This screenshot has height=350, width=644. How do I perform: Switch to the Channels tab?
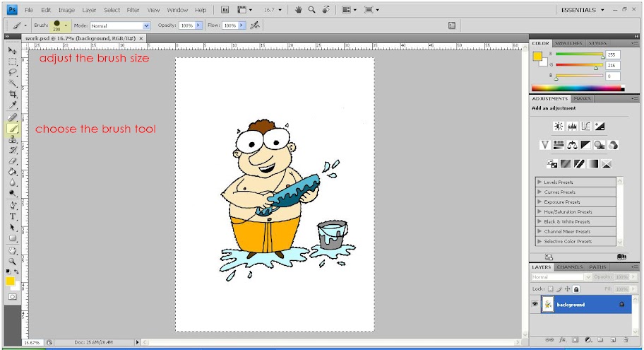click(x=570, y=267)
